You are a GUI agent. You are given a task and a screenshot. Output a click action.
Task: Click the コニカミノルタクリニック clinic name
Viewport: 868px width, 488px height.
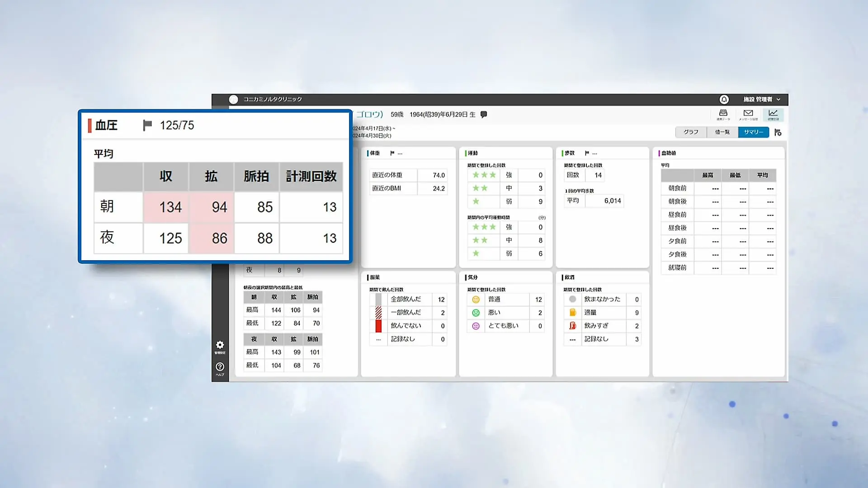(x=273, y=99)
